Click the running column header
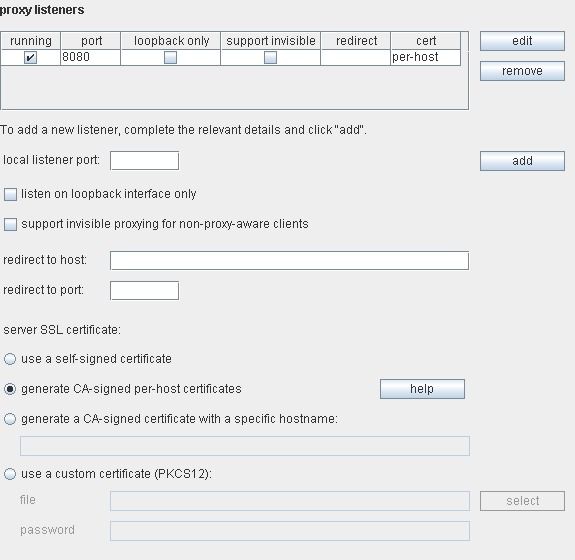 [x=31, y=41]
